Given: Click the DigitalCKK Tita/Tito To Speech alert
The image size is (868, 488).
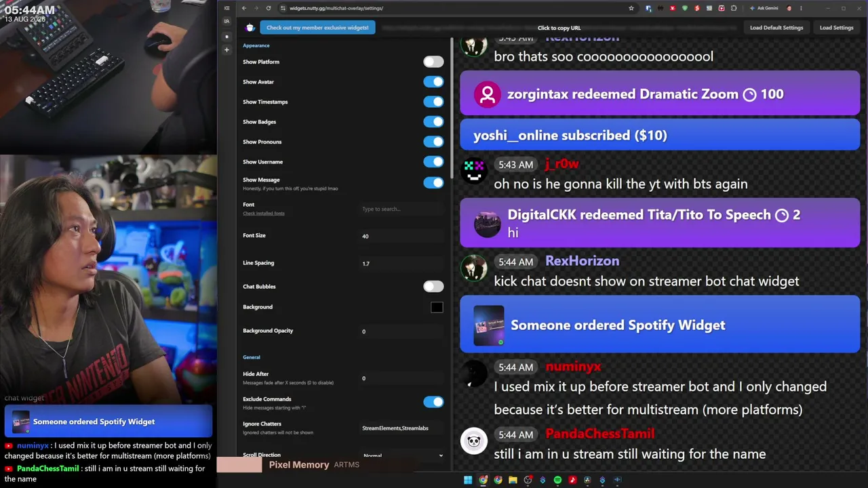Looking at the screenshot, I should point(660,224).
